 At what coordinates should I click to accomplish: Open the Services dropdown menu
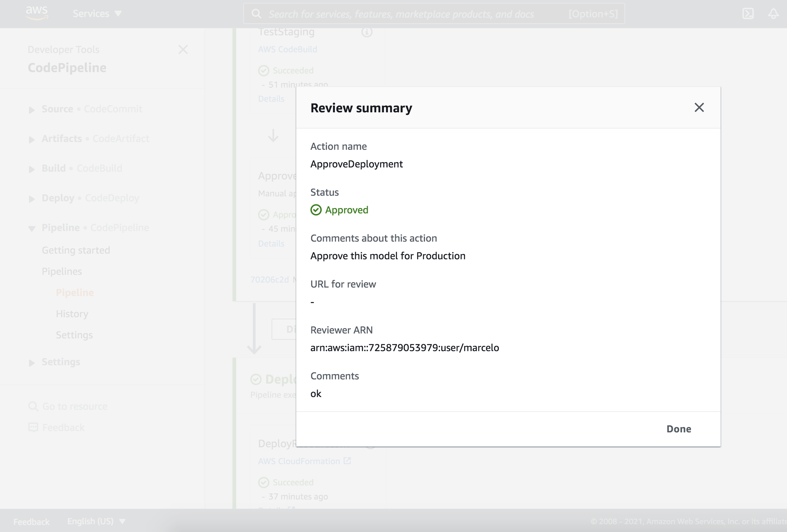pyautogui.click(x=97, y=14)
